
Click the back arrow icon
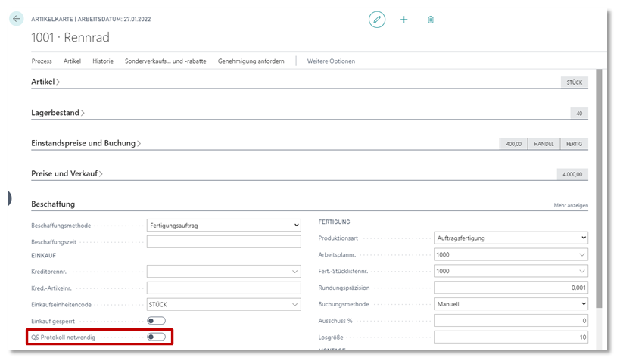pyautogui.click(x=16, y=19)
